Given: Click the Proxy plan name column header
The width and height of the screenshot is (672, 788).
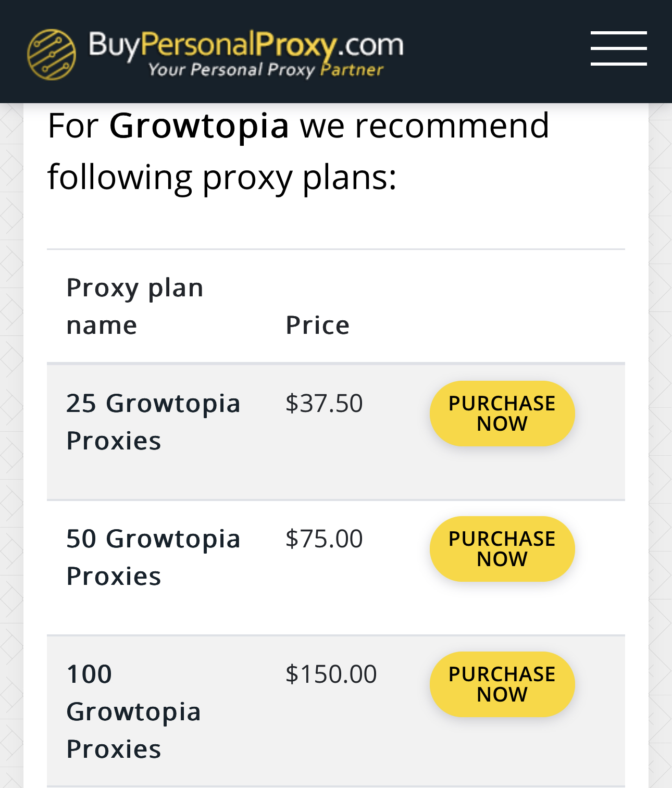Looking at the screenshot, I should coord(134,306).
